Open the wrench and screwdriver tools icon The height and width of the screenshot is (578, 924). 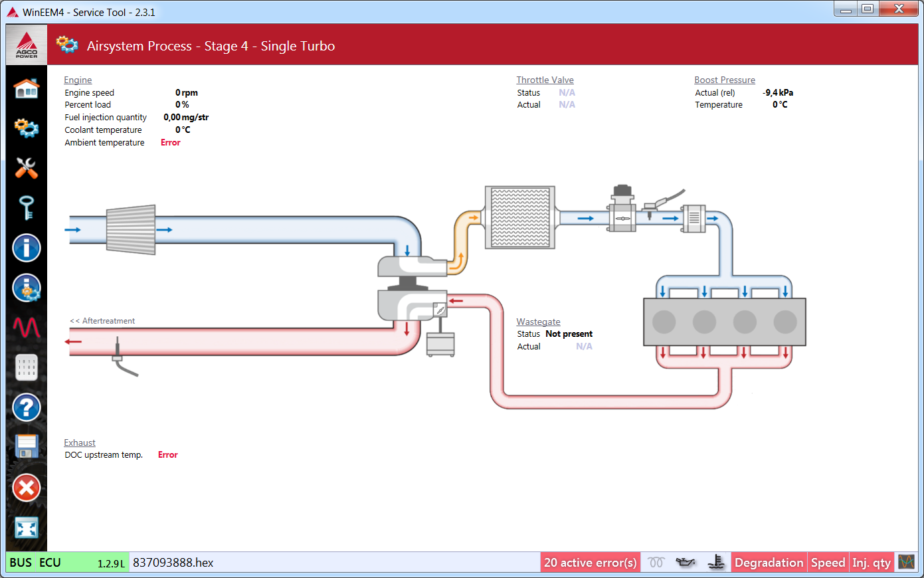click(27, 168)
